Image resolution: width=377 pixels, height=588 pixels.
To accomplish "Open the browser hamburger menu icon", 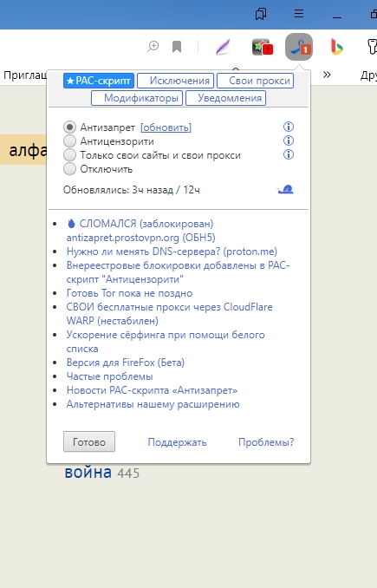I will coord(299,14).
